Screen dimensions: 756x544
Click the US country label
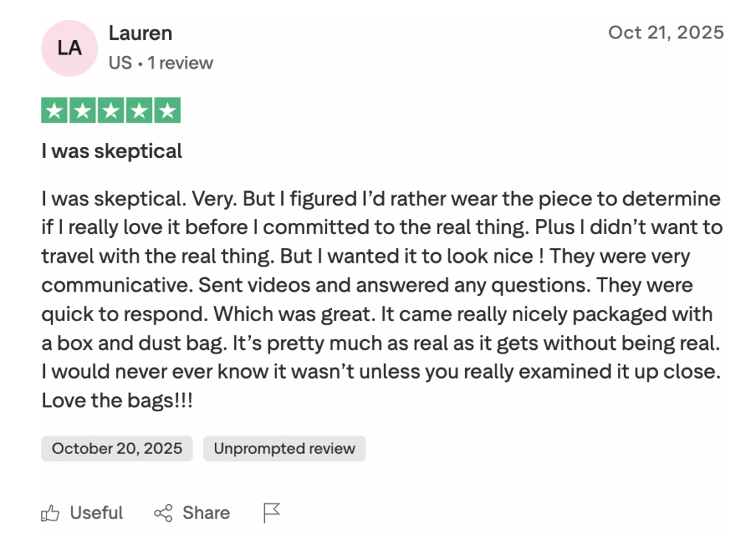tap(120, 63)
